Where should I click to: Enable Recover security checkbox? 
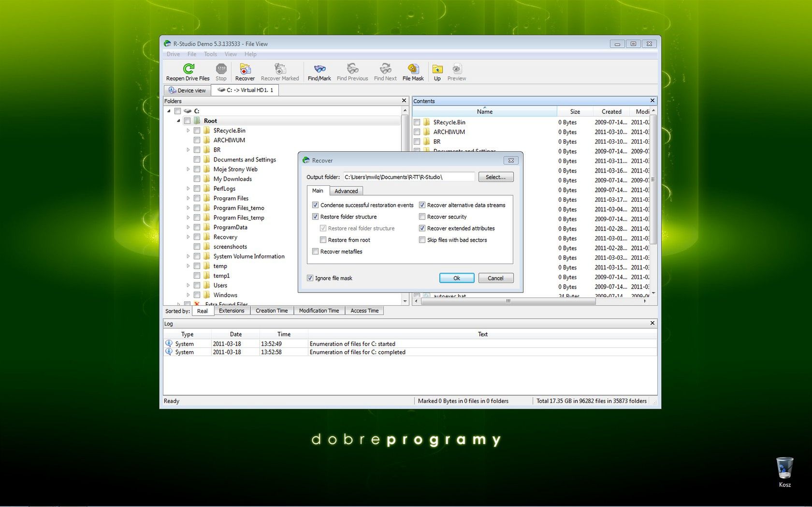[422, 217]
